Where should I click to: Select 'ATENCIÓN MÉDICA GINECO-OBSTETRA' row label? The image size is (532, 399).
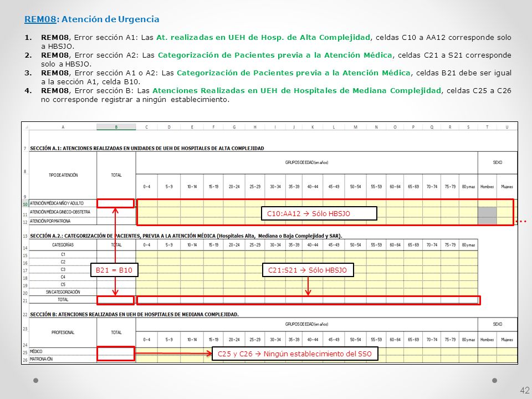63,212
